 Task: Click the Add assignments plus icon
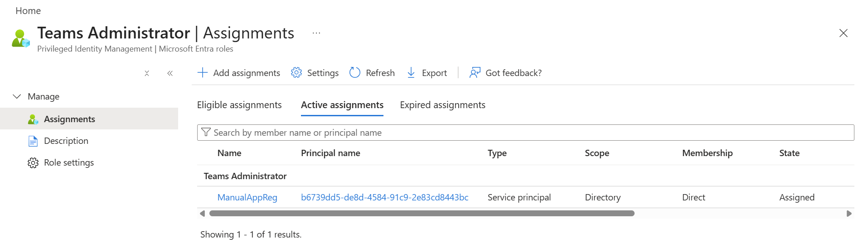coord(203,73)
